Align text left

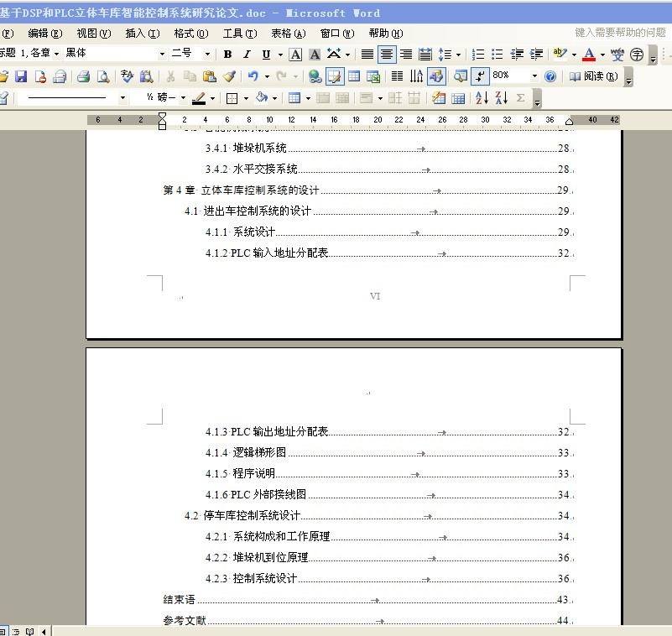click(367, 55)
